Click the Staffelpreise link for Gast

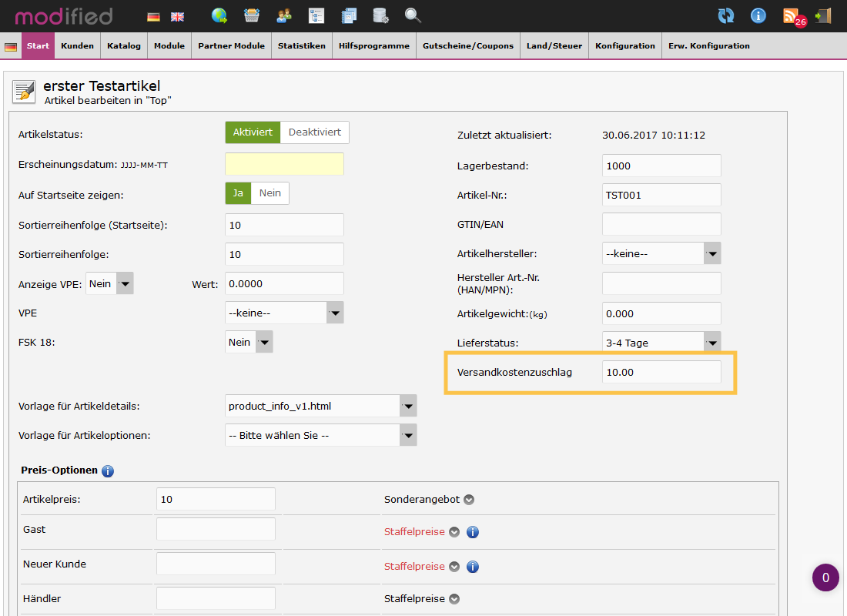pos(414,532)
